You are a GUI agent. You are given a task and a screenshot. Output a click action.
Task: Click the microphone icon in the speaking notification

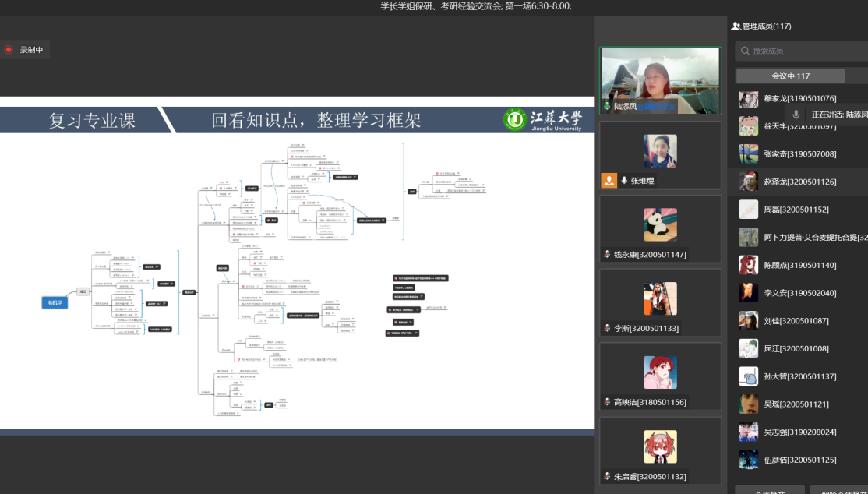click(796, 115)
